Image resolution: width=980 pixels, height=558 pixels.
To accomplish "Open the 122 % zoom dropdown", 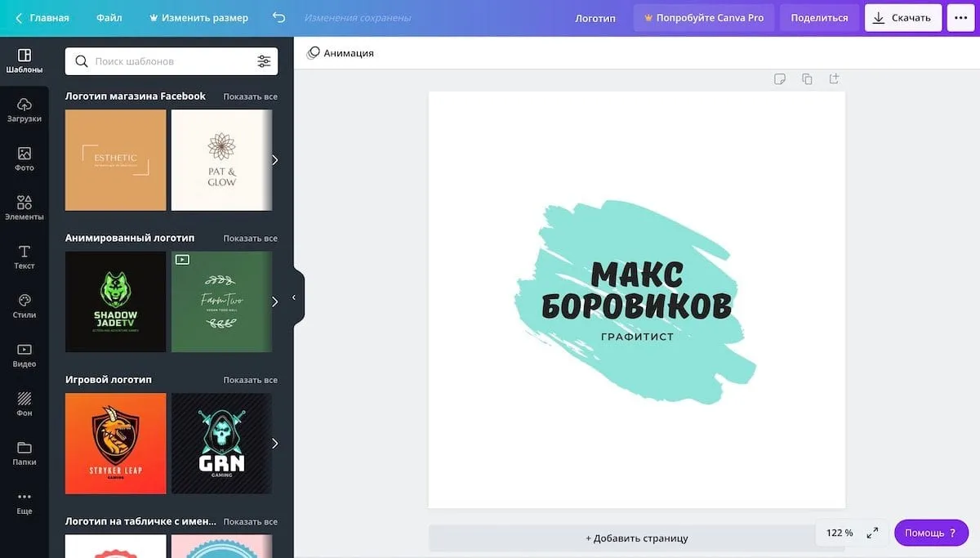I will coord(840,533).
